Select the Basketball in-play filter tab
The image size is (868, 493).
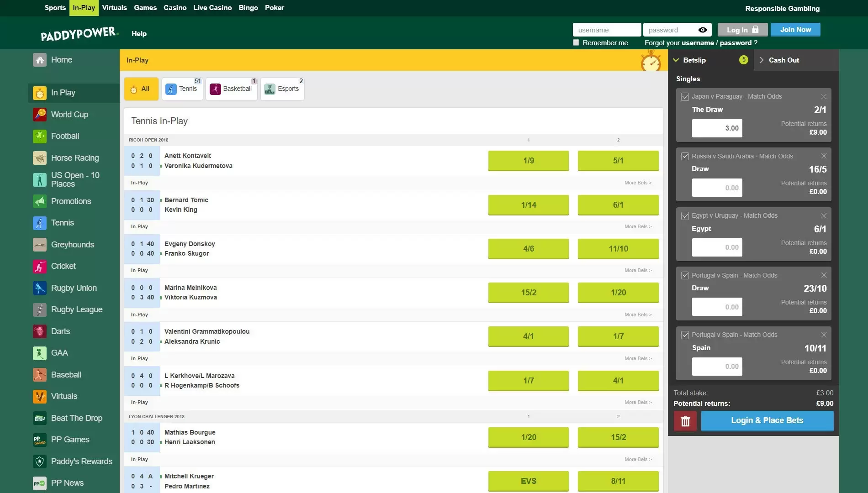pyautogui.click(x=232, y=89)
